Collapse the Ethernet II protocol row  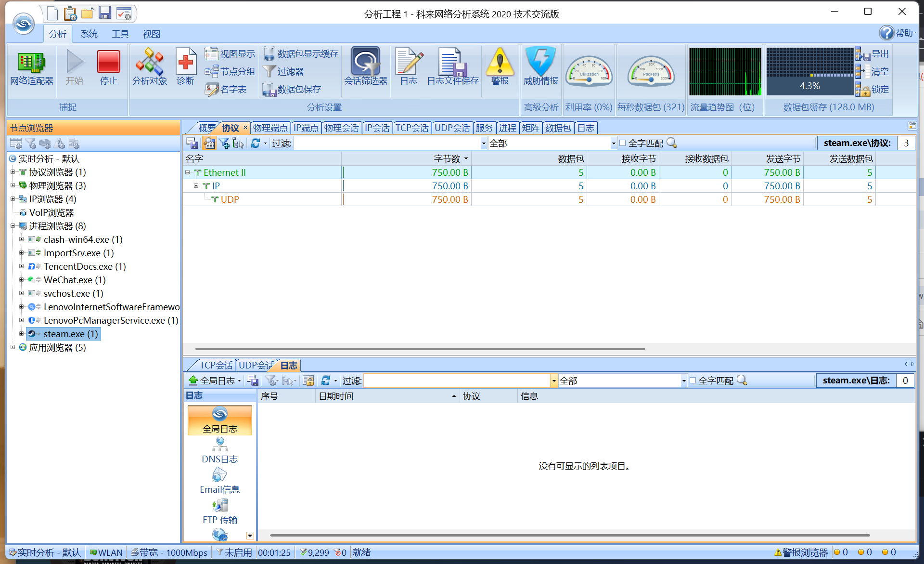click(x=188, y=172)
